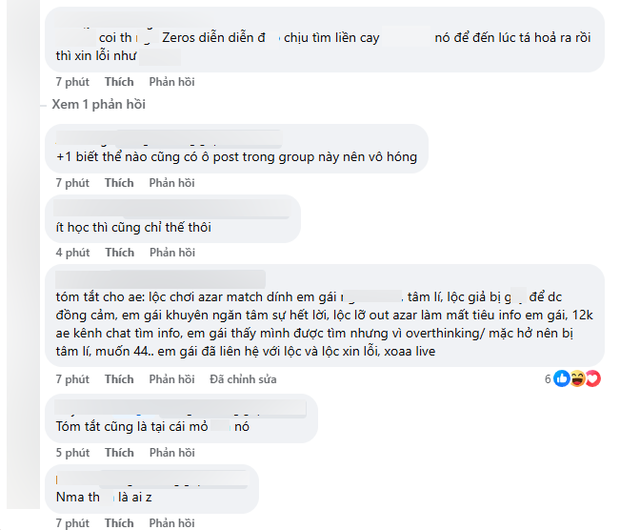Like the "ít học thì cũng chỉ thế thôi" comment
The image size is (640, 530).
click(119, 252)
